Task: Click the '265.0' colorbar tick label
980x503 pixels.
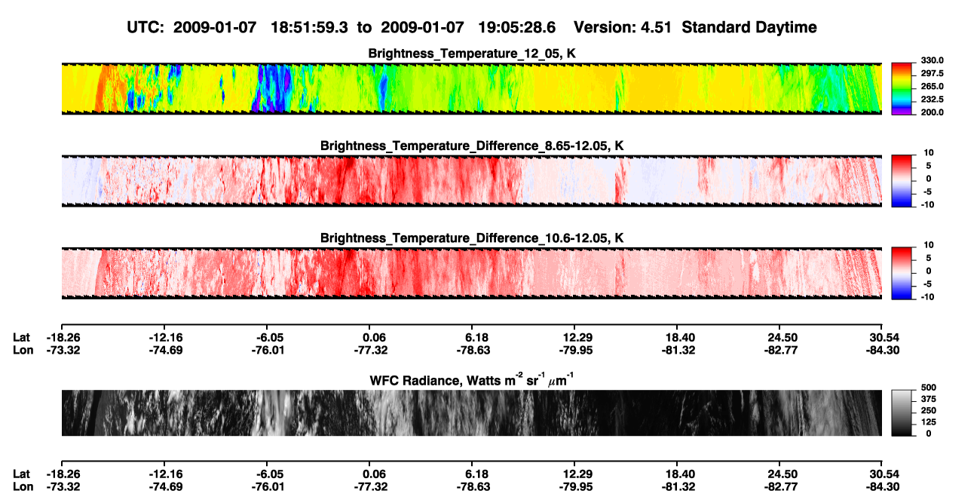Action: [x=933, y=86]
